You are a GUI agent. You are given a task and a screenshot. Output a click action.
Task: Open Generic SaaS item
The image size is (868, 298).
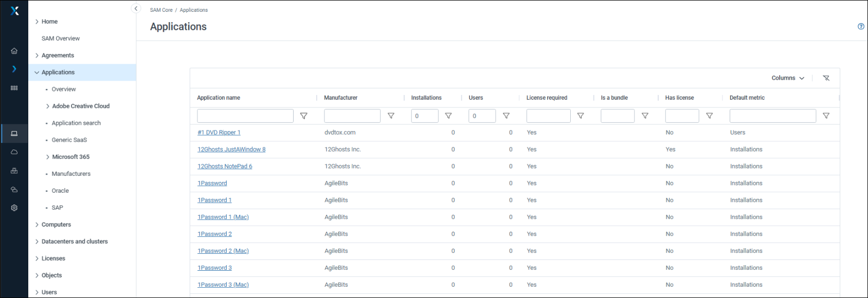pyautogui.click(x=69, y=140)
